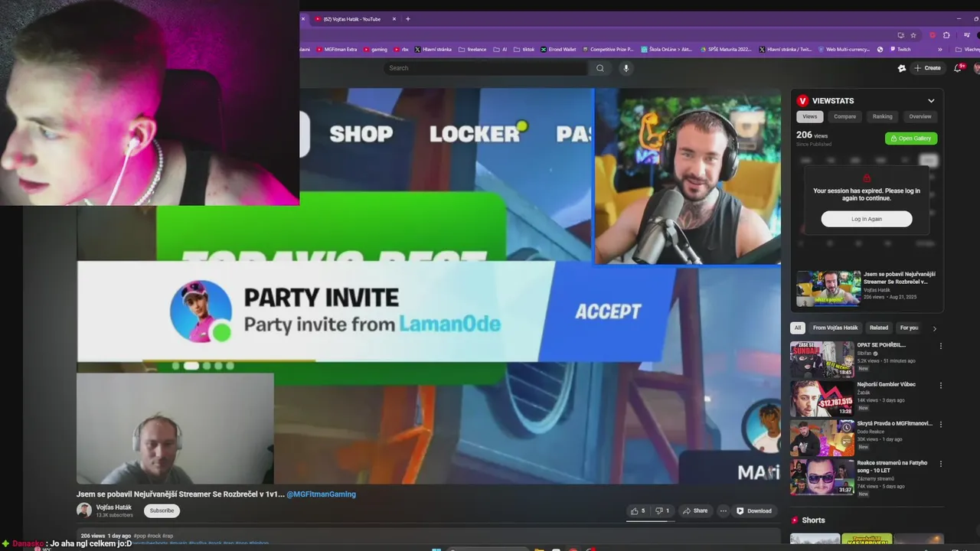
Task: Open the gaming bookmark
Action: [x=375, y=49]
